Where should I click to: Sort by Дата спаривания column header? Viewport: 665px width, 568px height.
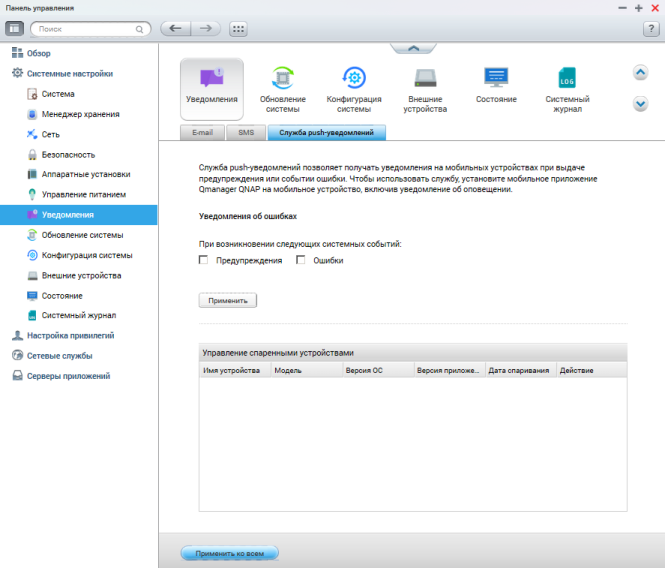[520, 370]
